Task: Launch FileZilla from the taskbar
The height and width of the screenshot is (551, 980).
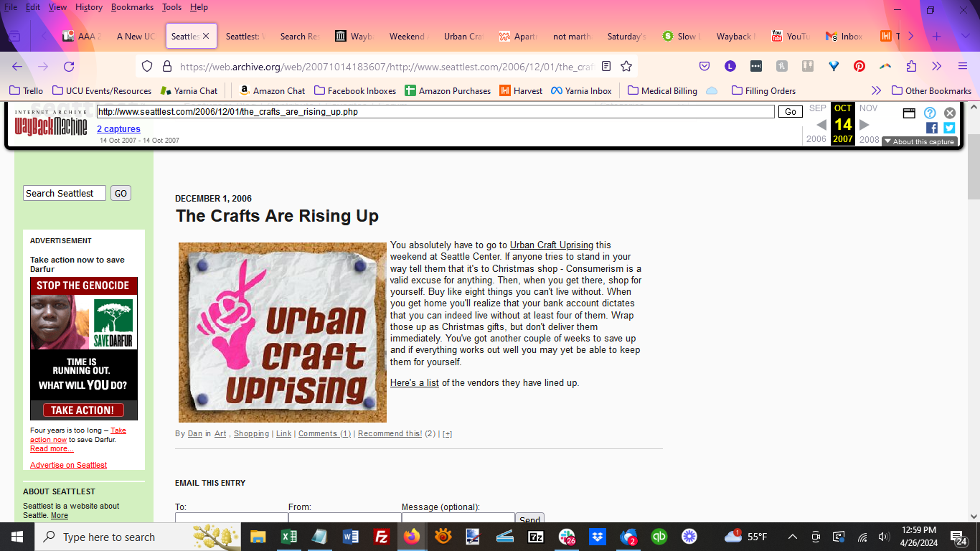Action: tap(382, 537)
